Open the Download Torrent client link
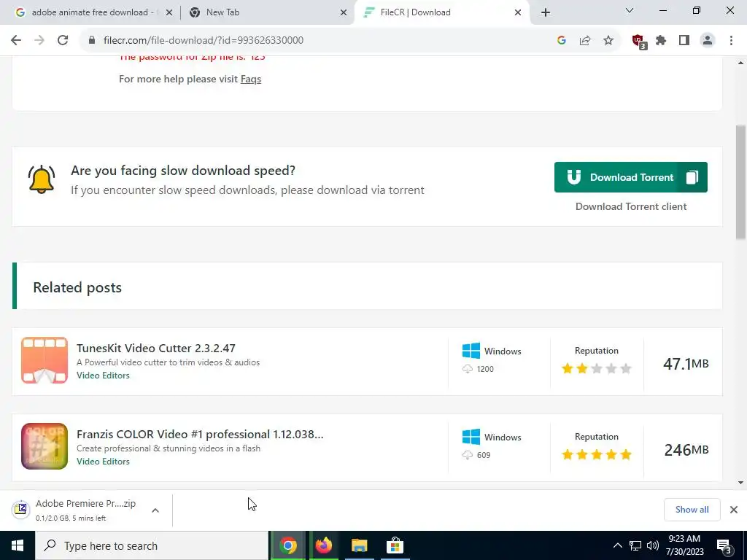 [631, 206]
